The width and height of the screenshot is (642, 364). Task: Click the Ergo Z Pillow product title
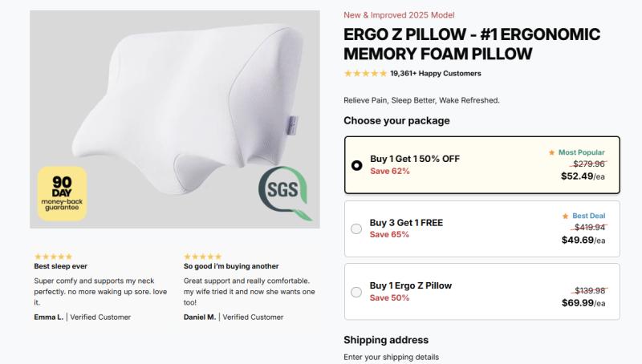[x=472, y=44]
